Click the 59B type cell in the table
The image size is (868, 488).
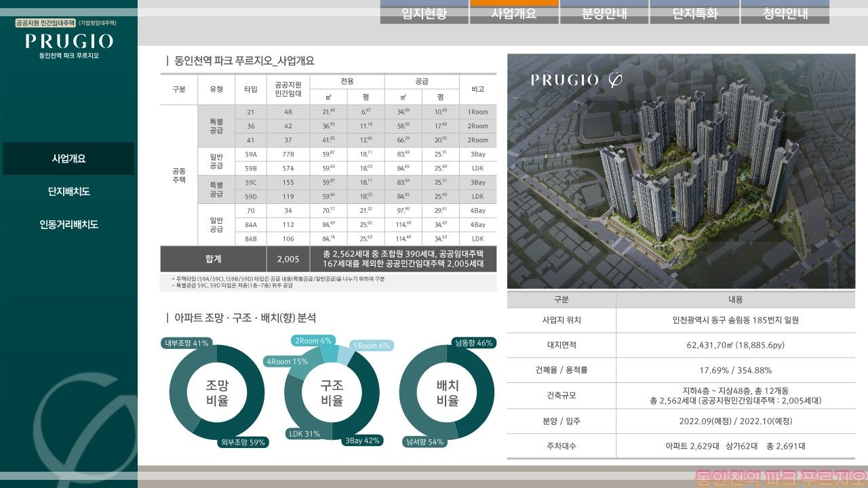[251, 168]
